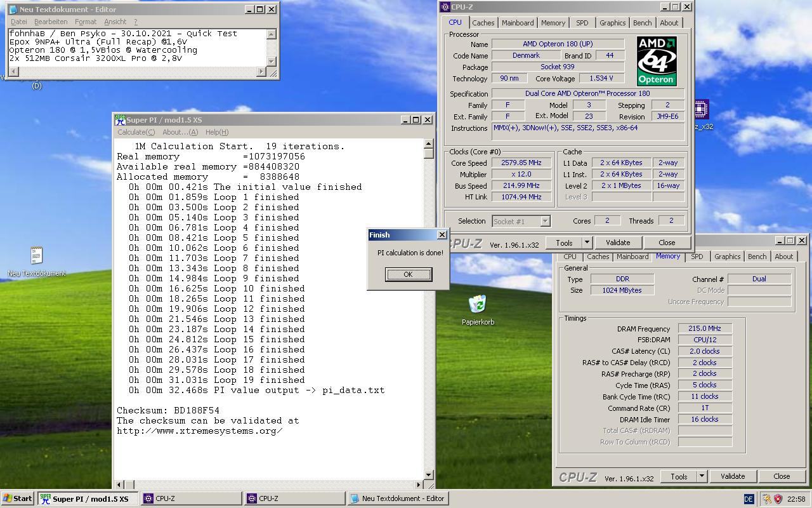Click Super PI vertical scrollbar up arrow
This screenshot has height=508, width=812.
tap(429, 144)
